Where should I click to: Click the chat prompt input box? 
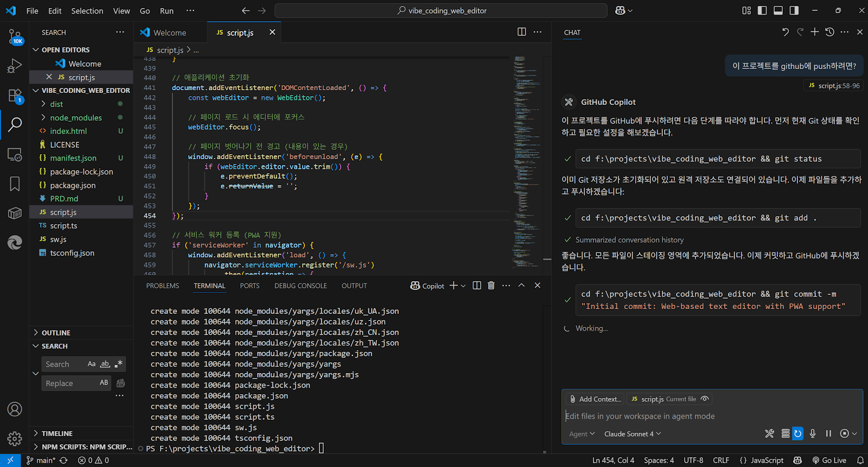pyautogui.click(x=712, y=416)
